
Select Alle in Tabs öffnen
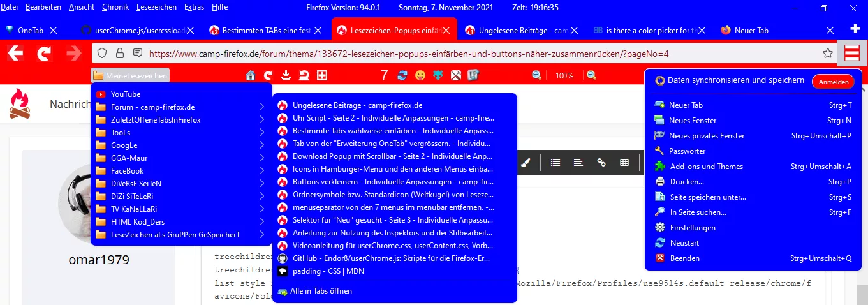coord(321,291)
